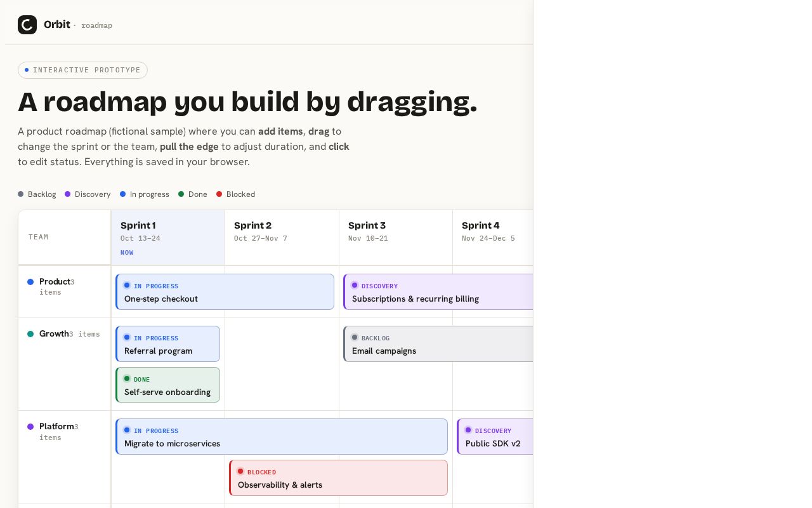Select the Self-serve onboarding card
Viewport: 812px width, 508px height.
(x=167, y=385)
